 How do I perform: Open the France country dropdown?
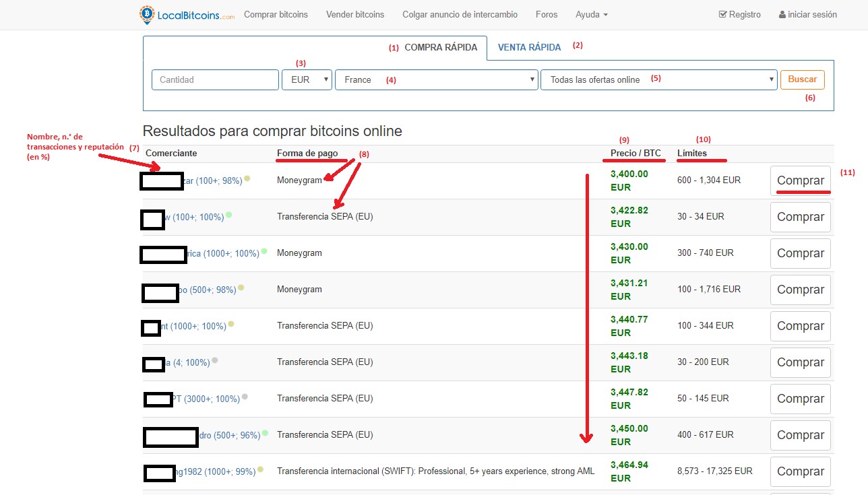click(437, 79)
